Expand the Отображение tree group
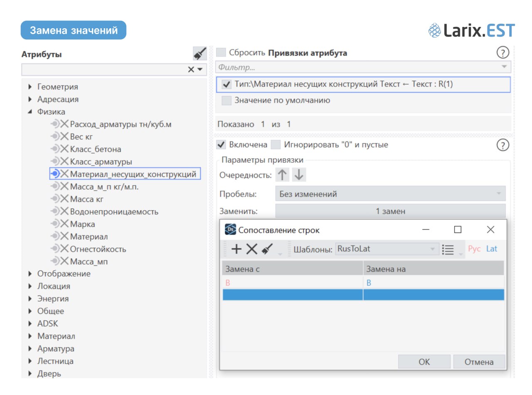532x395 pixels. point(30,274)
